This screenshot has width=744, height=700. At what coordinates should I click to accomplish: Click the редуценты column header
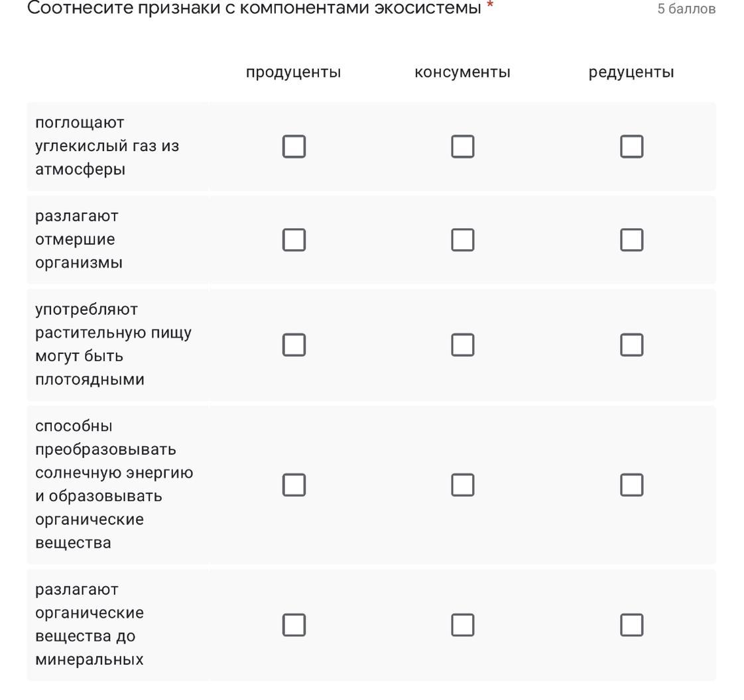631,72
